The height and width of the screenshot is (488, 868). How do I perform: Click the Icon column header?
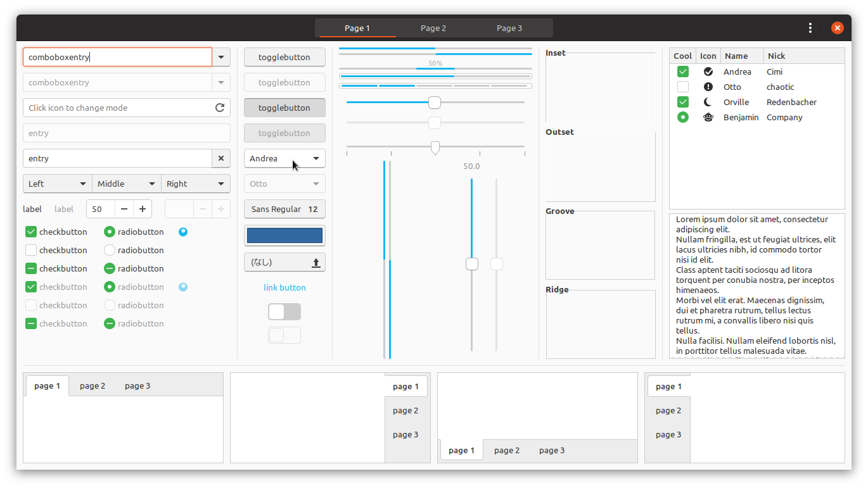tap(708, 56)
